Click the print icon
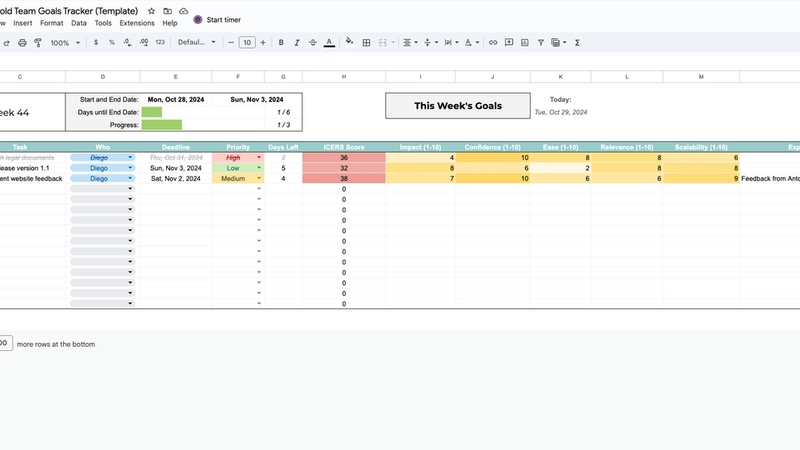The height and width of the screenshot is (450, 800). [x=22, y=43]
